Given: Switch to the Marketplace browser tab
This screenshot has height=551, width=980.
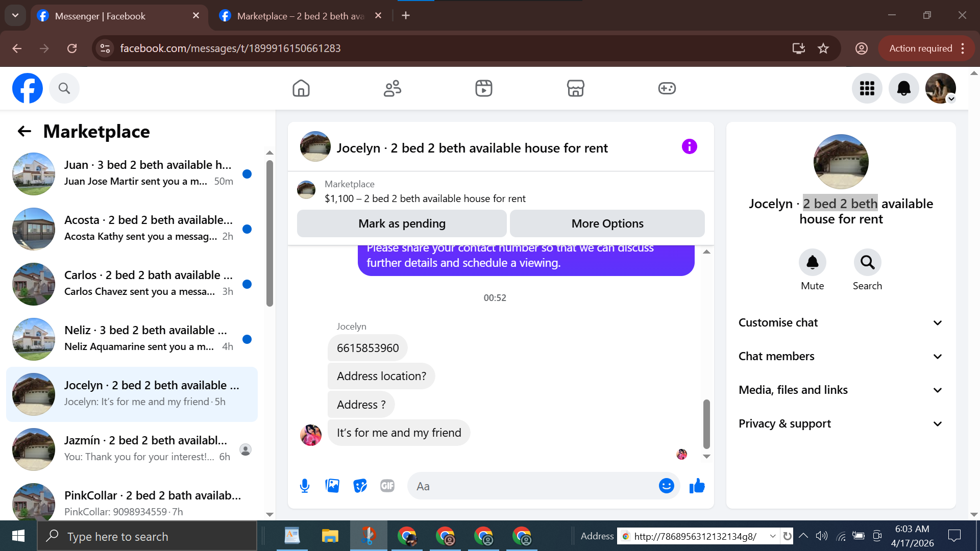Looking at the screenshot, I should pos(300,16).
